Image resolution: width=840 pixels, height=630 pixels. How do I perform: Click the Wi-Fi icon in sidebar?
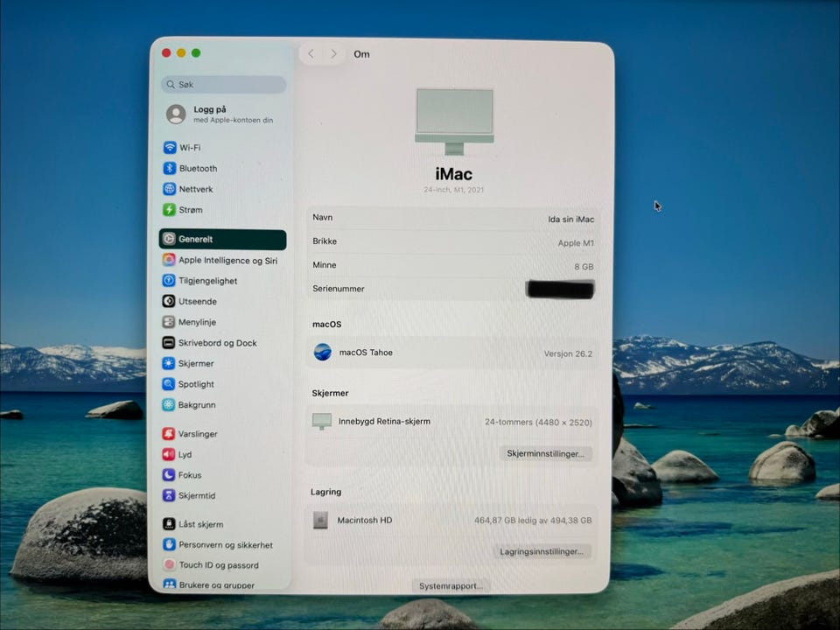point(169,147)
